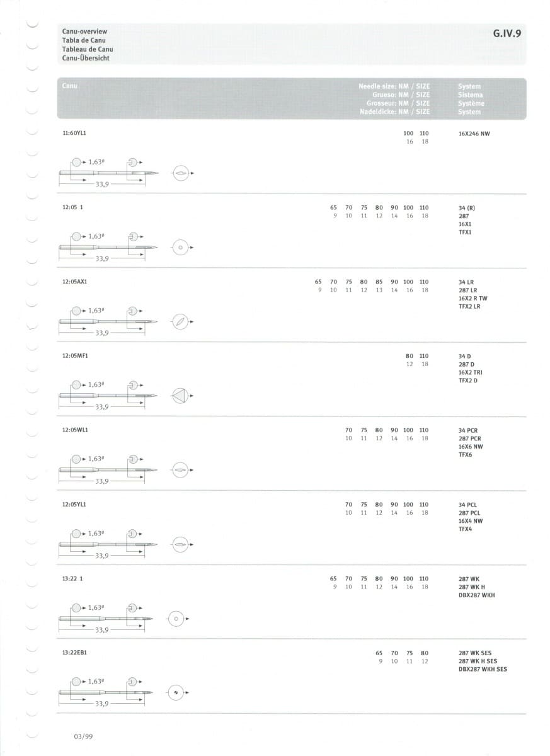Click the needle point icon for 11:60YL1

click(181, 173)
